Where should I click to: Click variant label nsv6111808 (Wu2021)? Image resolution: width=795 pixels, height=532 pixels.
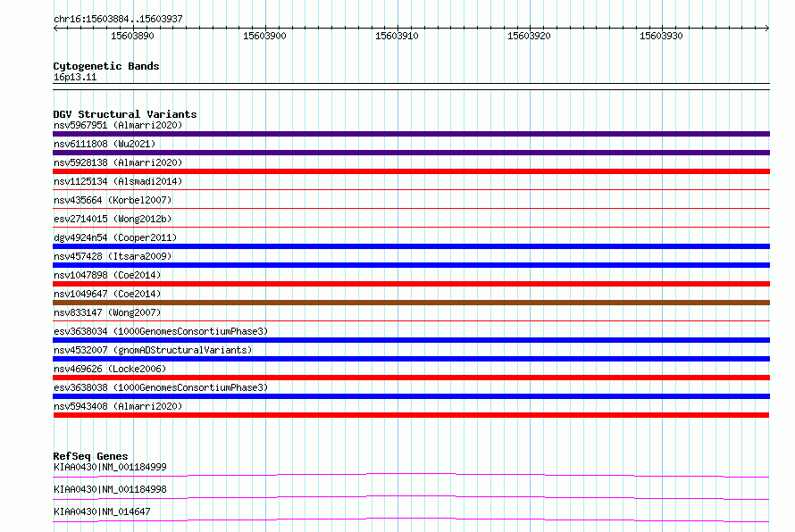105,144
